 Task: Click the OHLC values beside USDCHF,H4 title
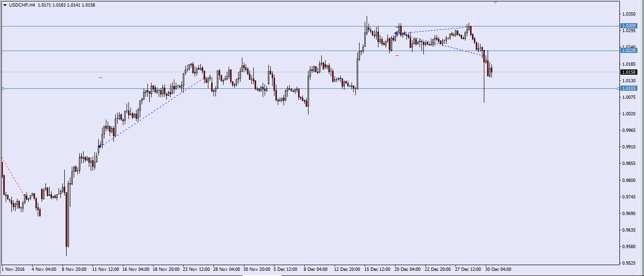68,5
